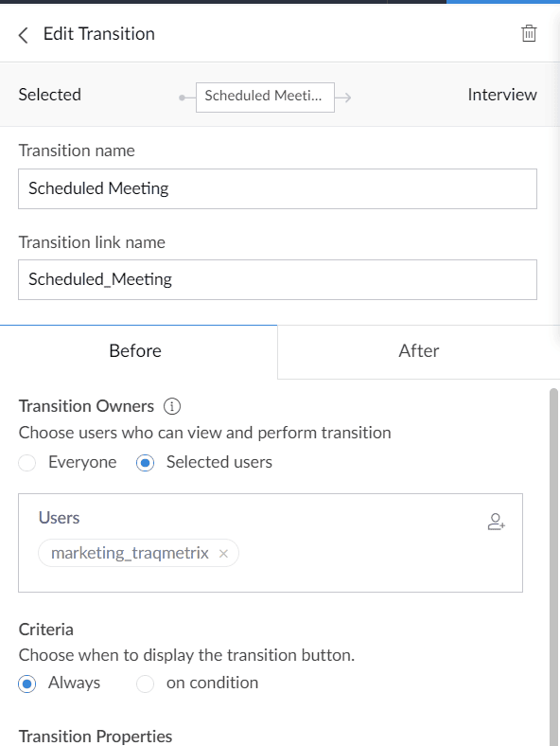Viewport: 560px width, 746px height.
Task: Click the arrow after Scheduled Meeti... box
Action: click(342, 98)
